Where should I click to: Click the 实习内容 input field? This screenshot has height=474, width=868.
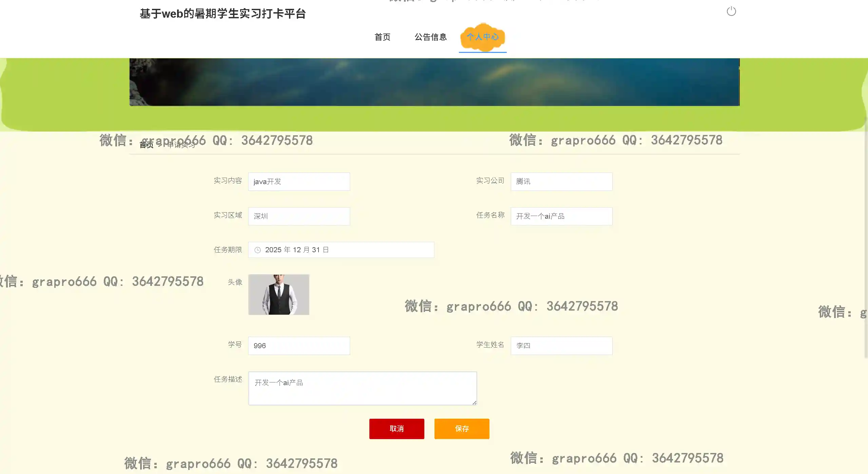point(299,182)
